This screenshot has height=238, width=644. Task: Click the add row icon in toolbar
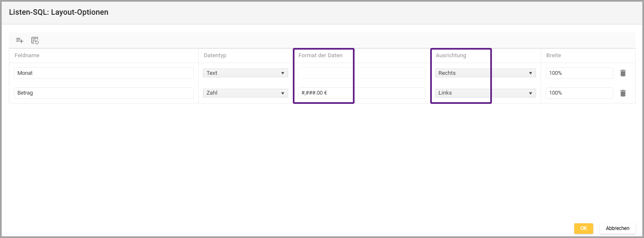tap(19, 40)
